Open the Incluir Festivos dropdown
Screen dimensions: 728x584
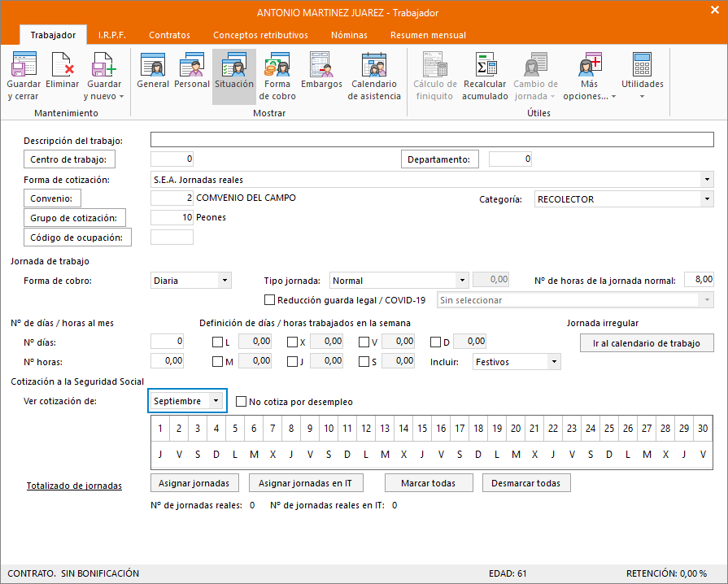pos(555,362)
